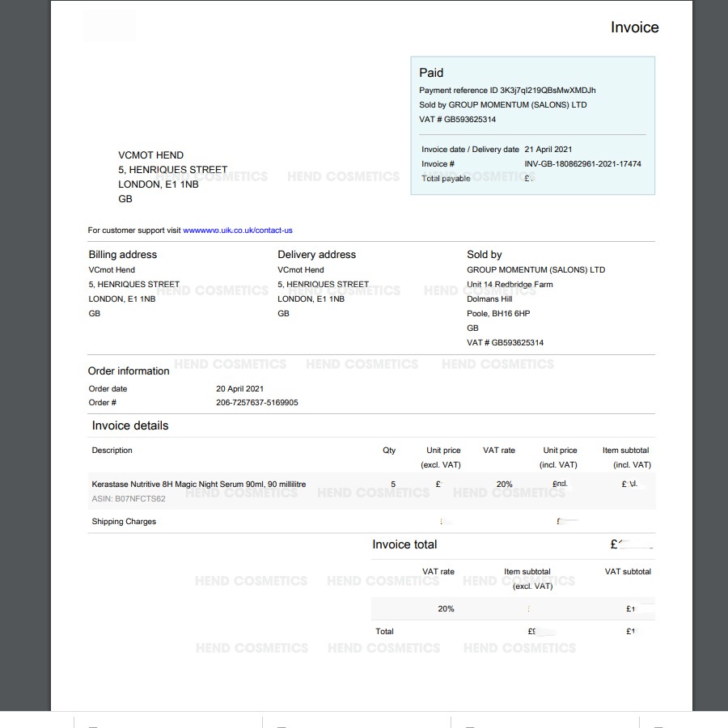Click VAT # GB593625314 under the Sold by address

(x=505, y=343)
